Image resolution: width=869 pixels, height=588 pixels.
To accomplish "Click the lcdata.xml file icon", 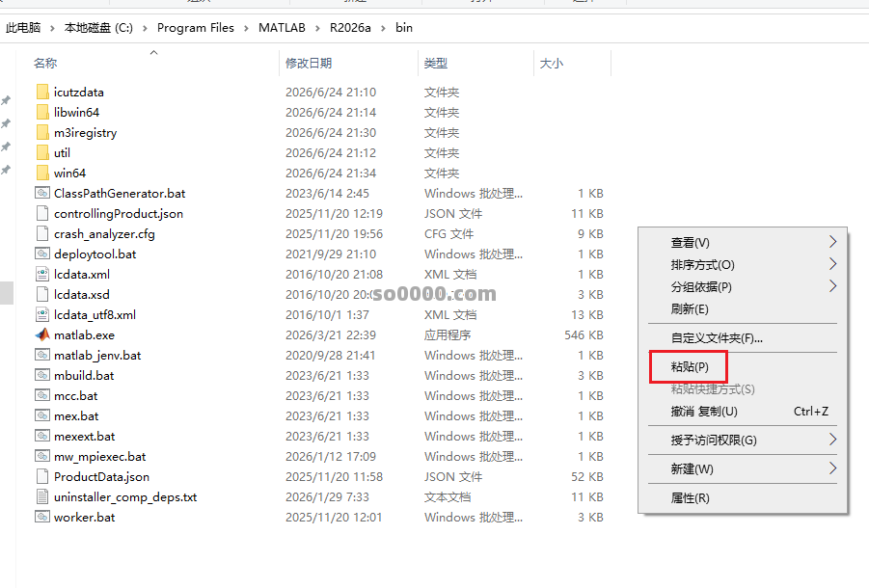I will click(x=42, y=274).
